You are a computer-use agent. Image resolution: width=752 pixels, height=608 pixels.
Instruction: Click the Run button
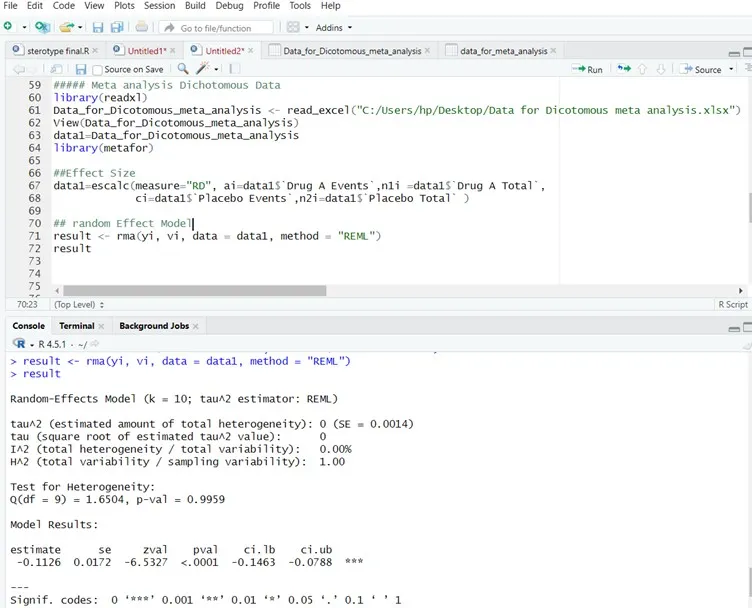[x=587, y=70]
